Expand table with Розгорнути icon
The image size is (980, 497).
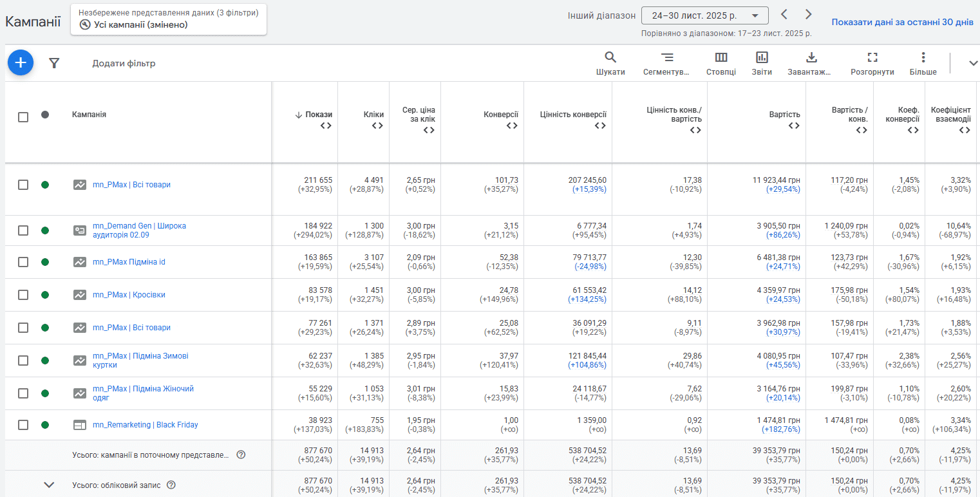pyautogui.click(x=872, y=63)
